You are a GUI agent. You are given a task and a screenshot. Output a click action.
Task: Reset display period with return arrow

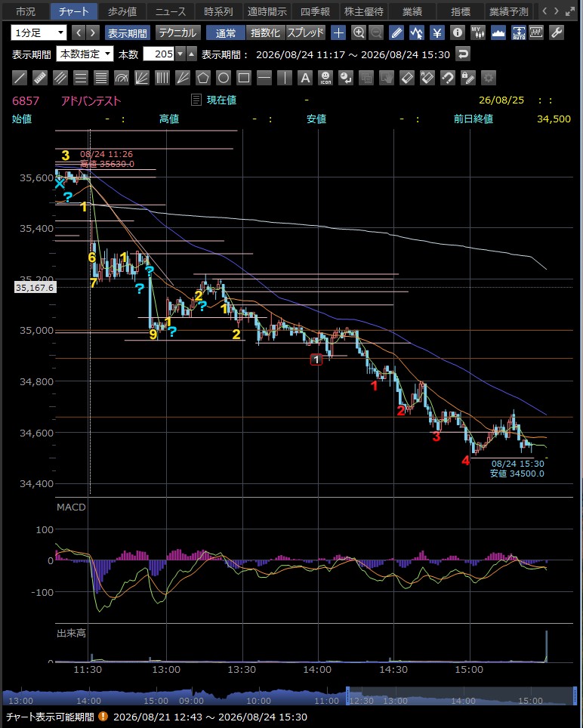pyautogui.click(x=463, y=54)
